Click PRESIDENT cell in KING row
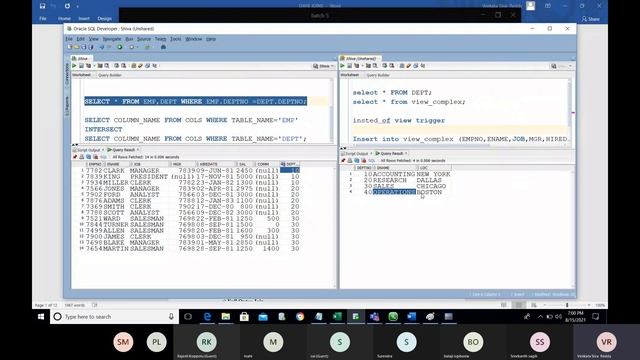The width and height of the screenshot is (640, 360). (x=149, y=177)
